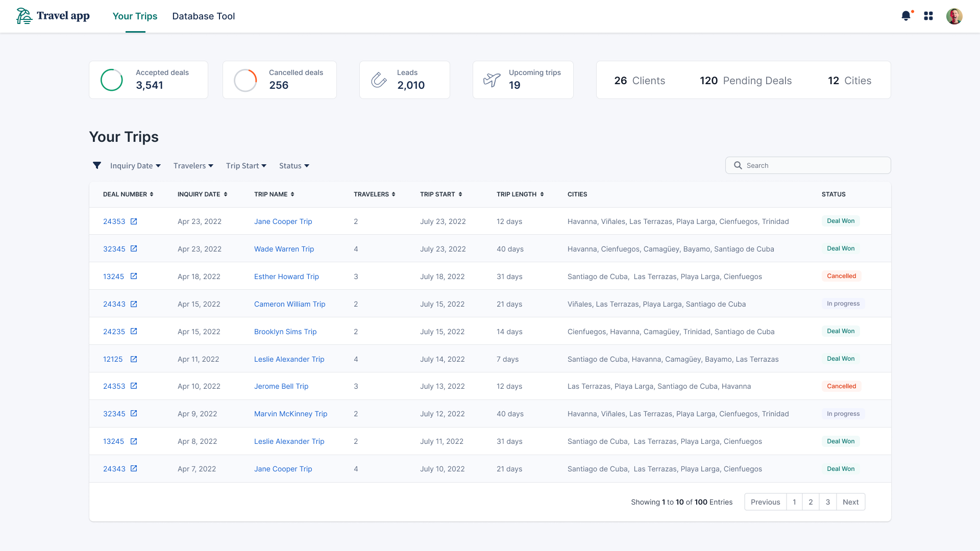Open external link icon for Apr 8 Leslie Alexander Trip
This screenshot has height=551, width=980.
[x=134, y=441]
